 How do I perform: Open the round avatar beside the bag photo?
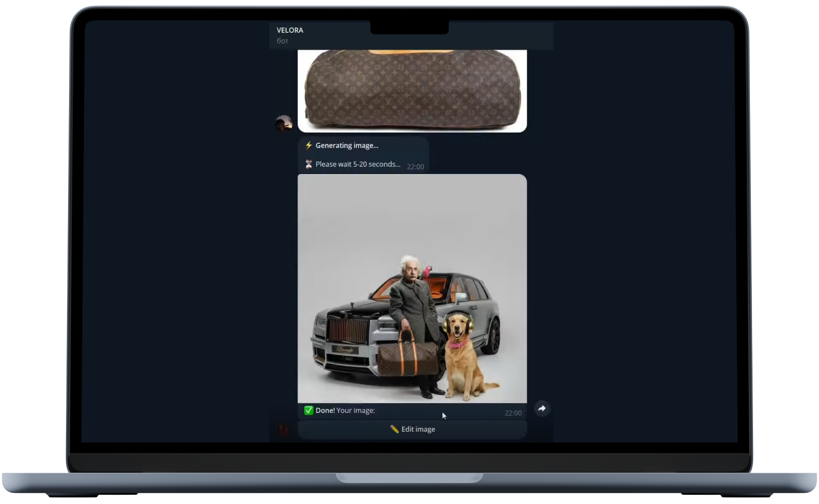click(284, 123)
